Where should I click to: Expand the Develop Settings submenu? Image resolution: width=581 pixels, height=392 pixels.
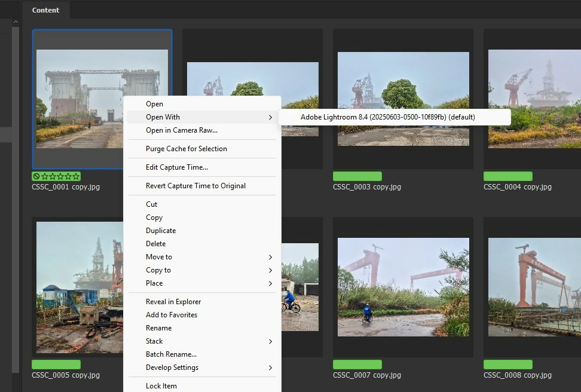coord(202,367)
